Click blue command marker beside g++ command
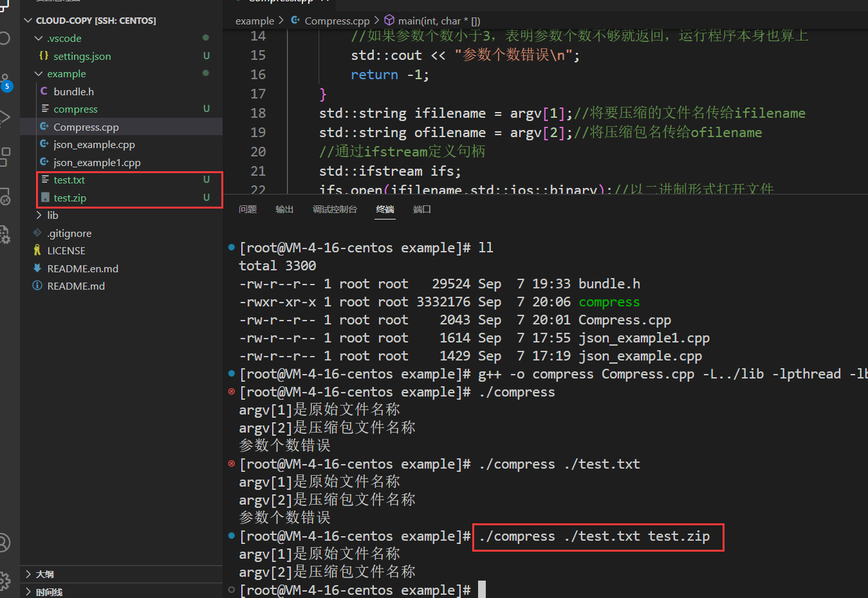 [231, 373]
